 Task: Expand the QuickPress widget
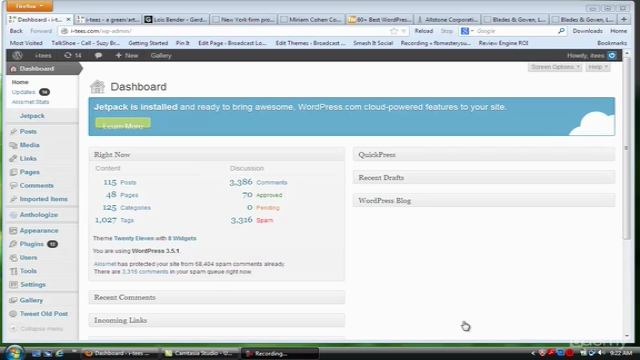click(484, 155)
